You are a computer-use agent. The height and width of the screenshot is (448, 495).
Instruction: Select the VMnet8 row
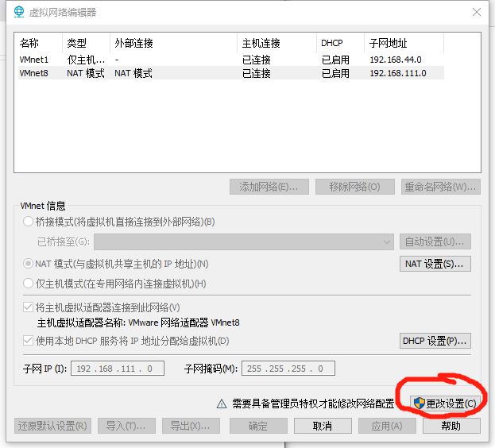tap(230, 73)
